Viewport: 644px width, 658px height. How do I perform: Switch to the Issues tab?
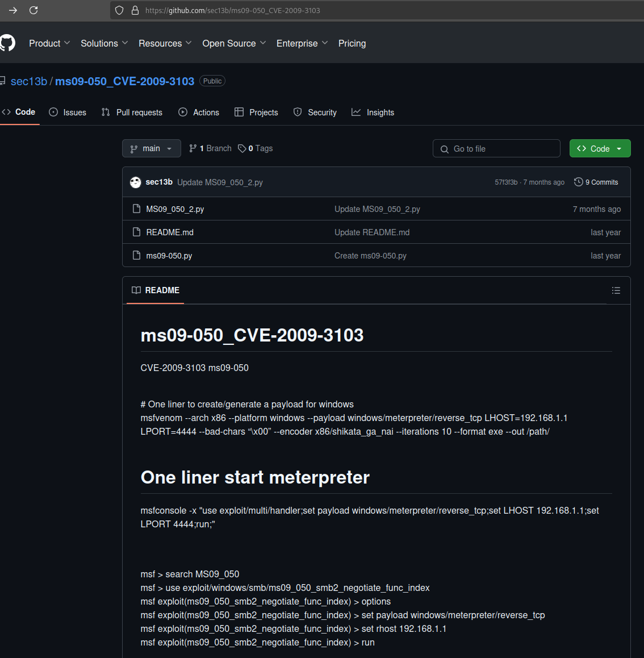pyautogui.click(x=68, y=113)
